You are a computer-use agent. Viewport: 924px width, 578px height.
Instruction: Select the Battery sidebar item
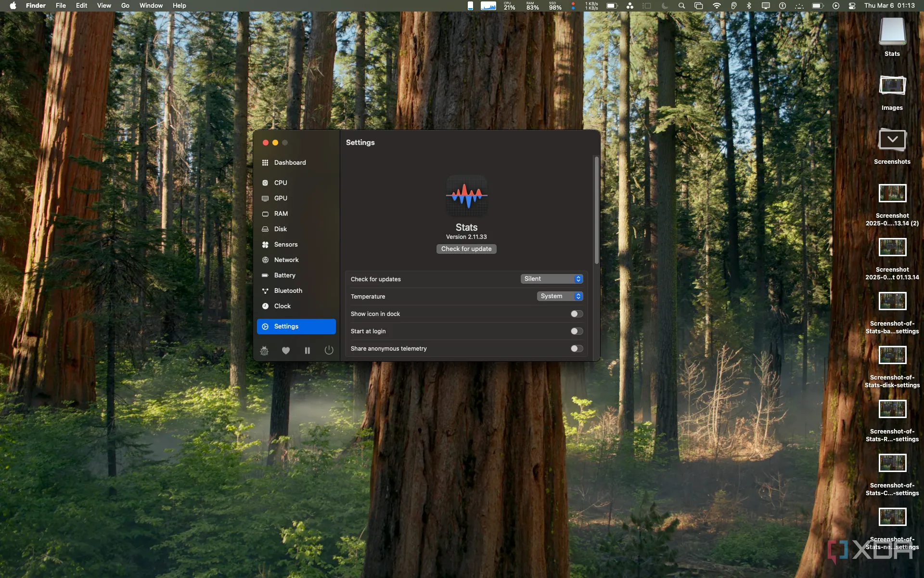pyautogui.click(x=284, y=276)
